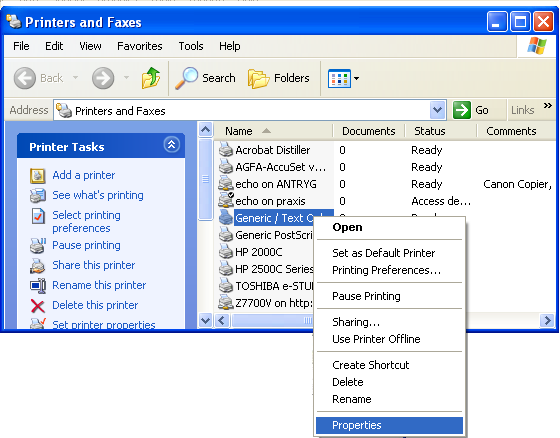Select the Z7700V on http printer icon
The width and height of the screenshot is (560, 438).
[226, 303]
